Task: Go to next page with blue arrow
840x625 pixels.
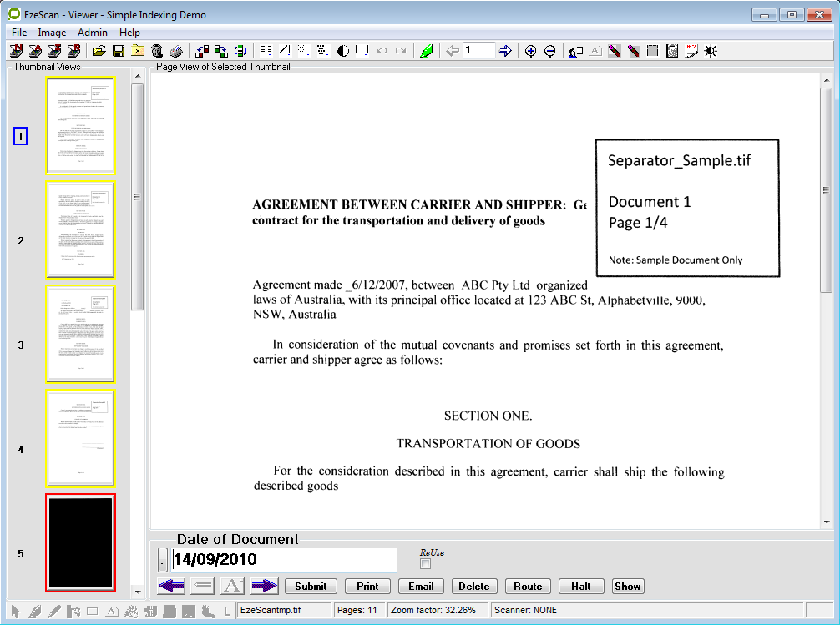Action: pos(505,51)
